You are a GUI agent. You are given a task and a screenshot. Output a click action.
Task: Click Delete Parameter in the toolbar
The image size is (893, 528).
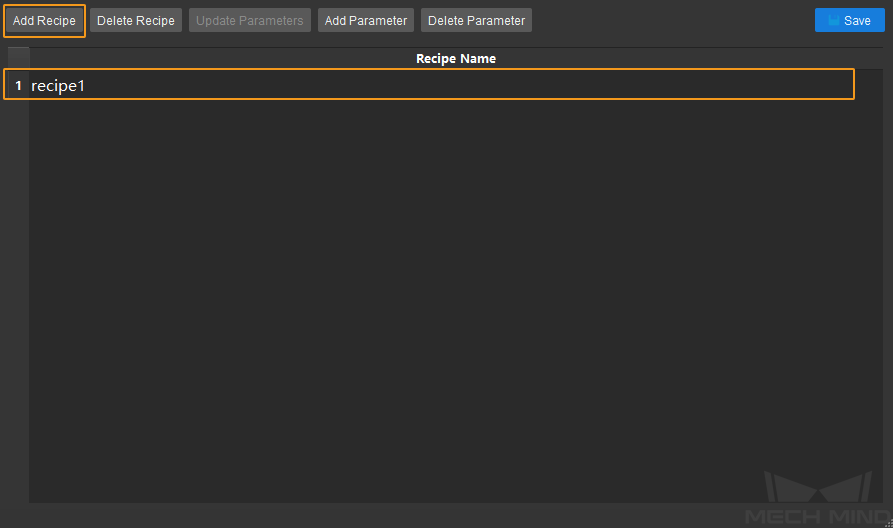[x=476, y=21]
